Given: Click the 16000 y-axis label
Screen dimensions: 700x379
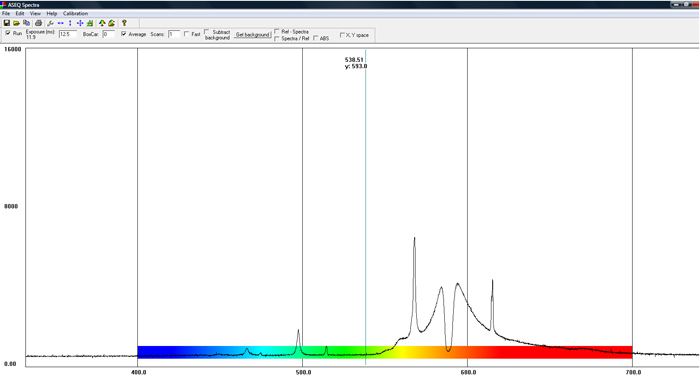Looking at the screenshot, I should 12,49.
